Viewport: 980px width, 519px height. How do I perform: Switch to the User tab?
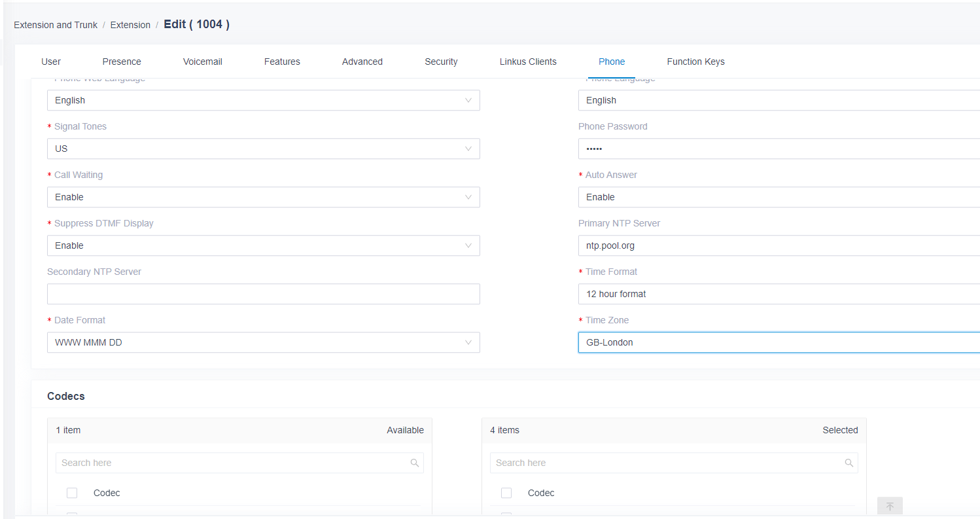click(50, 62)
